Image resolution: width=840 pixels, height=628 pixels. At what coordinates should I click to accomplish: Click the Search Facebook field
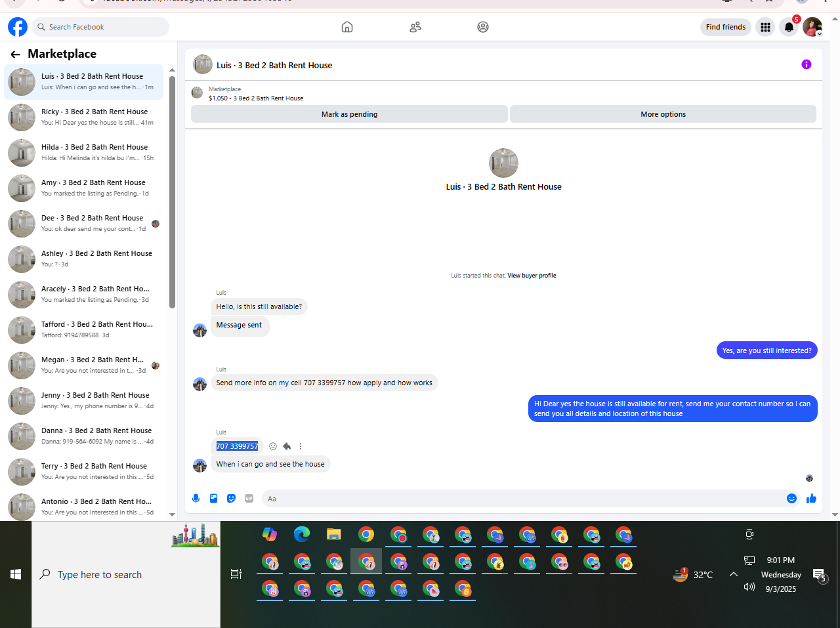coord(100,27)
